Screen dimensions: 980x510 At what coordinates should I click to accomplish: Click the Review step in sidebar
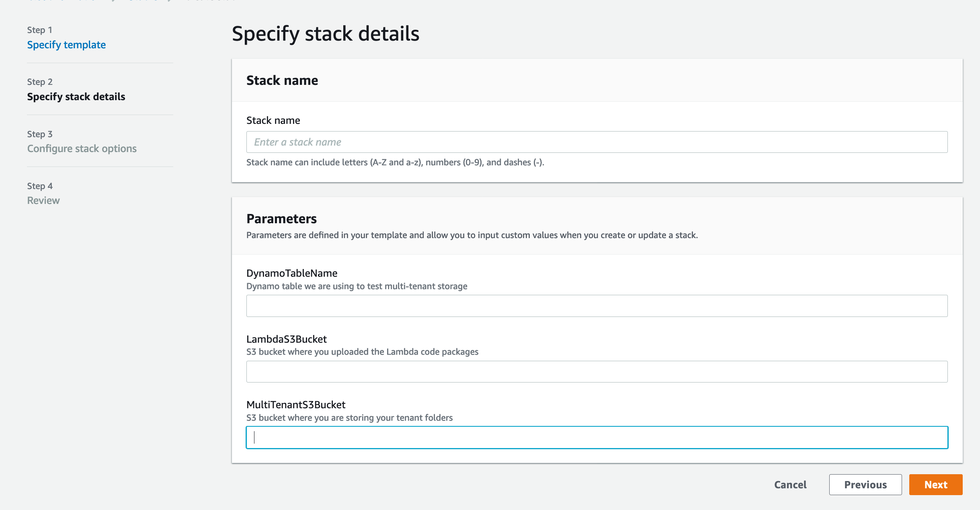(43, 200)
